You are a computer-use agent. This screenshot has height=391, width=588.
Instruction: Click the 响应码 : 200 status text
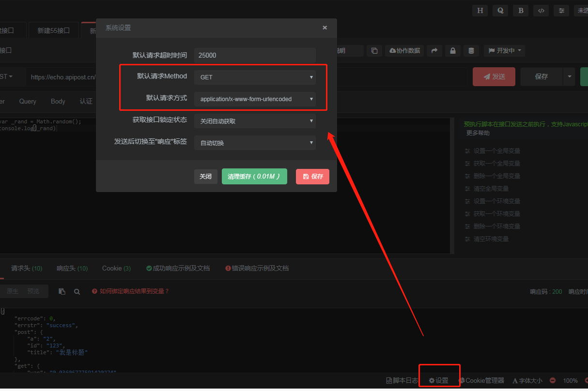click(546, 292)
